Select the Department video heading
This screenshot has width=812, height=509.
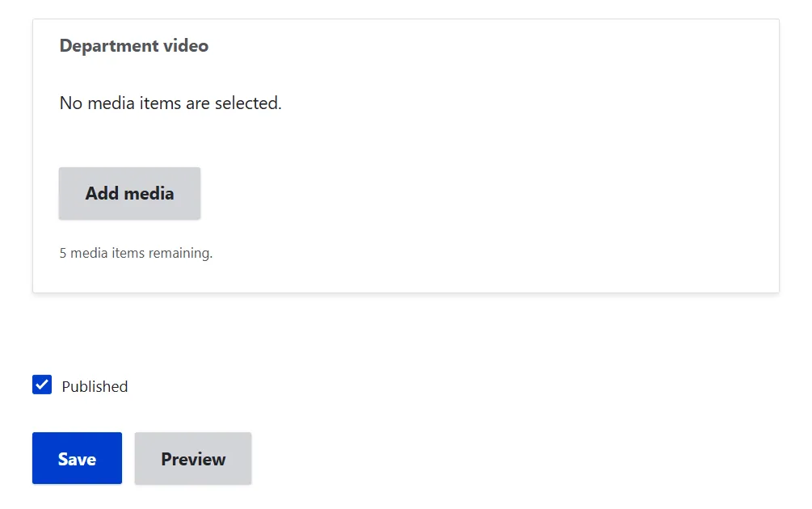click(x=134, y=45)
